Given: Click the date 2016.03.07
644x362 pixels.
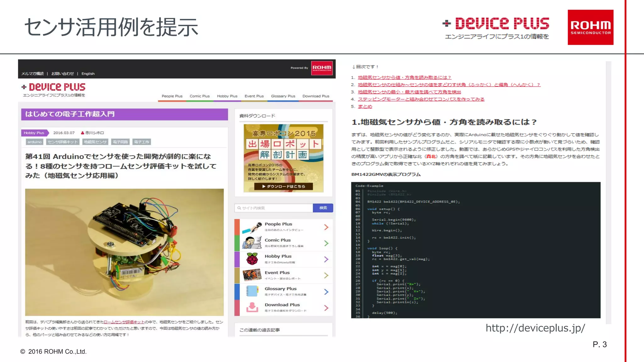Looking at the screenshot, I should point(64,133).
